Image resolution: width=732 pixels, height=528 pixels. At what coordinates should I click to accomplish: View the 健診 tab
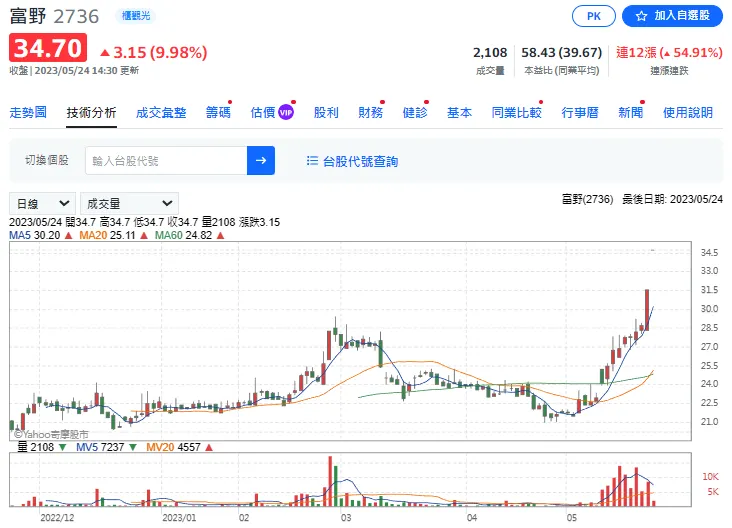(415, 113)
